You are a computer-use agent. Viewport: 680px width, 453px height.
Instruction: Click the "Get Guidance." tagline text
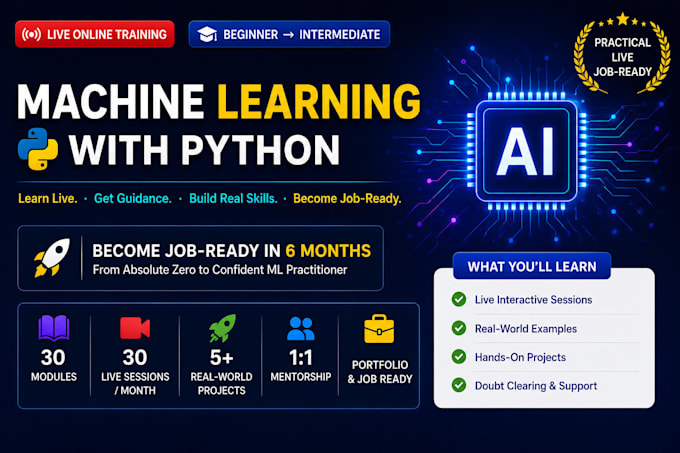[x=133, y=199]
